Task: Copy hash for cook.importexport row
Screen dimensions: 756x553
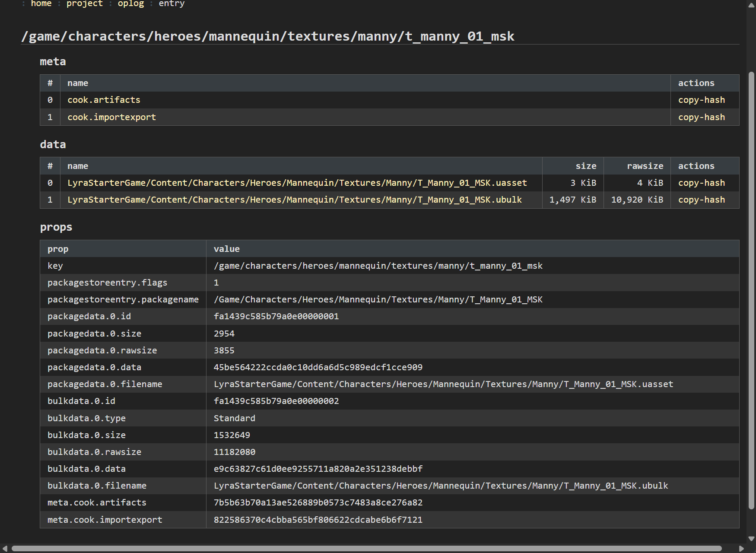Action: pos(701,117)
